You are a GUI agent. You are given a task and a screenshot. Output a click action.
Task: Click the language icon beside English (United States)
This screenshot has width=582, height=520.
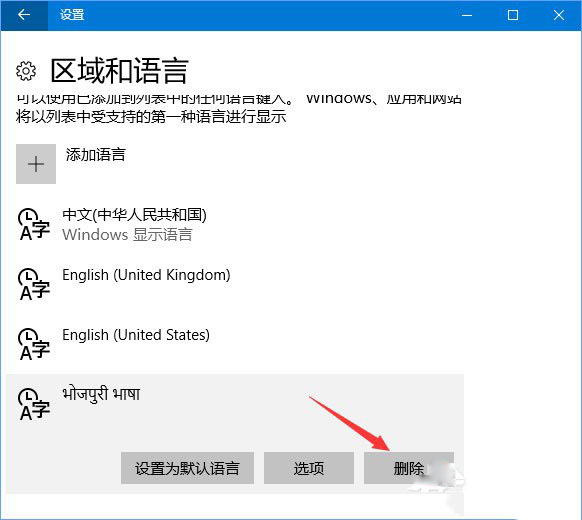[34, 344]
